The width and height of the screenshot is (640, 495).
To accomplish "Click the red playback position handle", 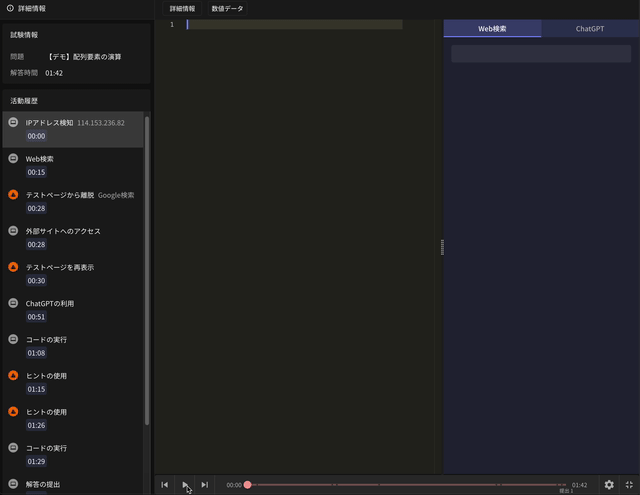I will (248, 485).
